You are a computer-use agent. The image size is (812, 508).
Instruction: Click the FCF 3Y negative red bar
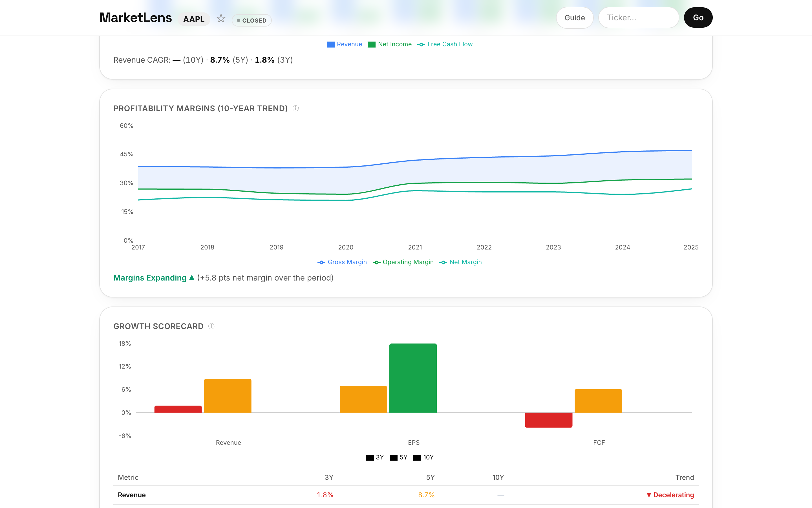(x=549, y=420)
